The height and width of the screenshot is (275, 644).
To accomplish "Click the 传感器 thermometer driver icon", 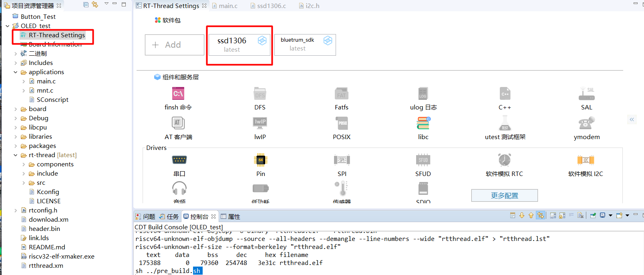I will [x=342, y=188].
